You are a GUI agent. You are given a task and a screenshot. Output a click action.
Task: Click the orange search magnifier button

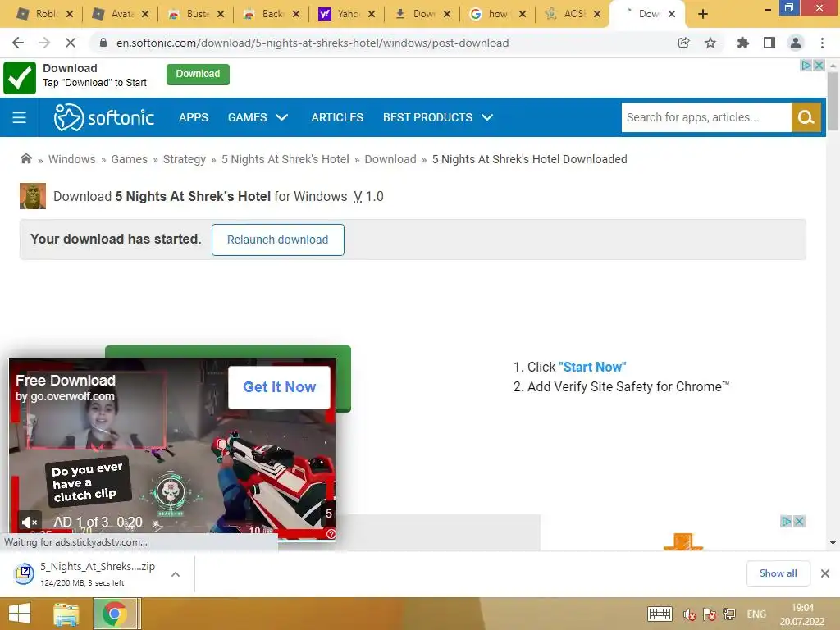[x=806, y=117]
